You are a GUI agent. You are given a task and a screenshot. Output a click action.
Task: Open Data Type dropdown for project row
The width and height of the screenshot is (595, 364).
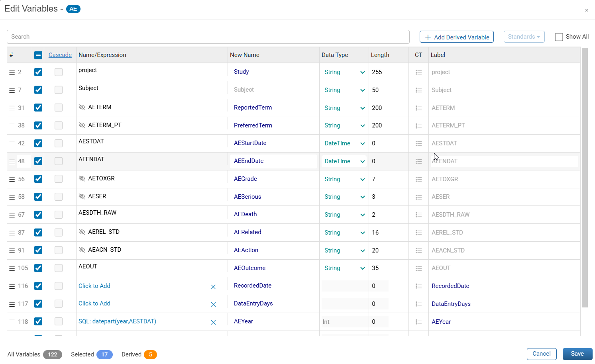344,72
